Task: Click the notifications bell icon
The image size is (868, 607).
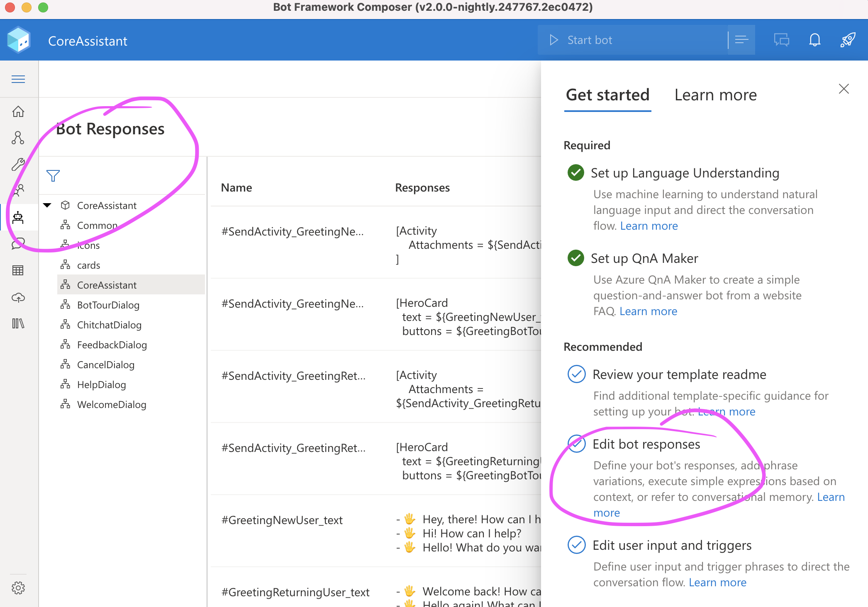Action: click(814, 40)
